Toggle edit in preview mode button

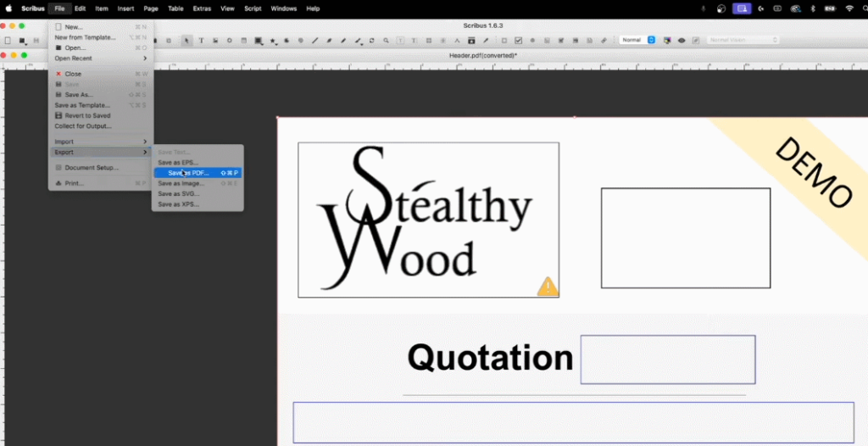(696, 41)
